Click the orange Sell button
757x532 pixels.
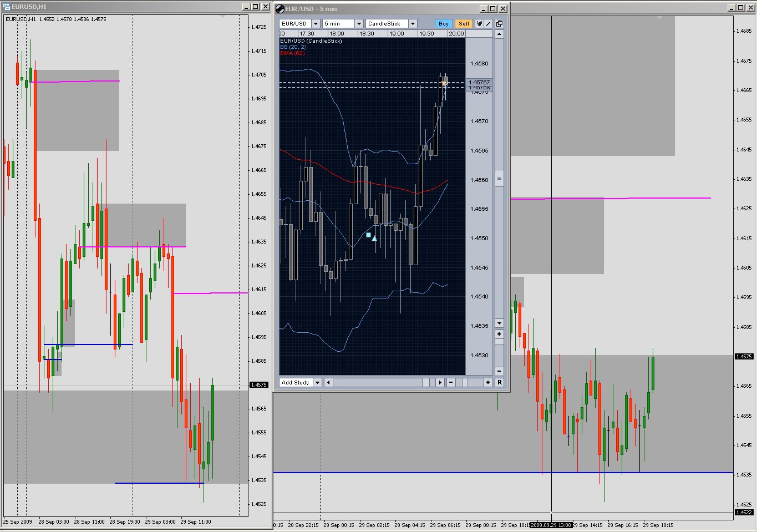(x=464, y=23)
